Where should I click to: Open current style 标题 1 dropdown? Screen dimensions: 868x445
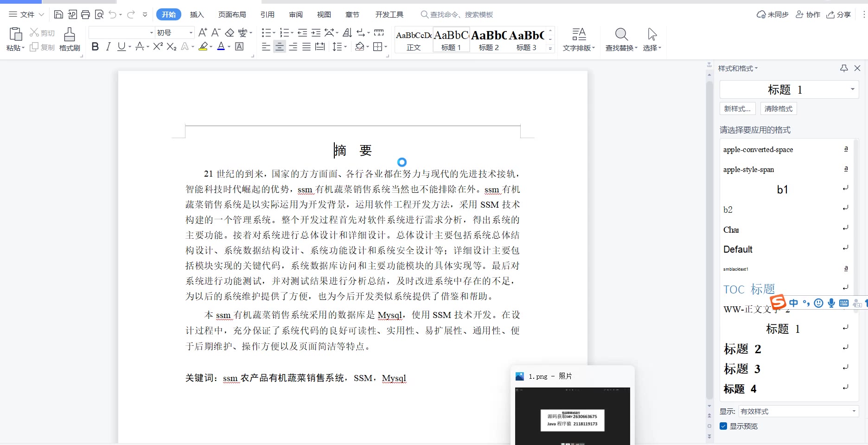point(852,89)
